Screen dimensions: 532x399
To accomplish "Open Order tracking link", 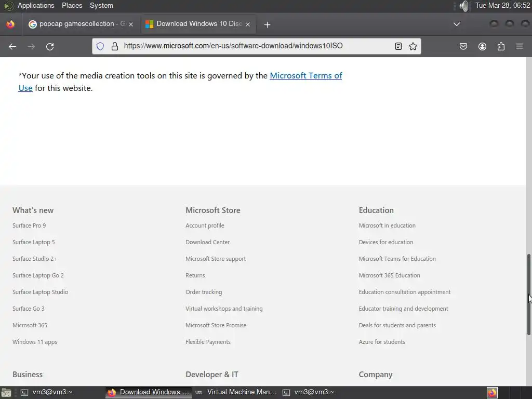I will coord(204,292).
